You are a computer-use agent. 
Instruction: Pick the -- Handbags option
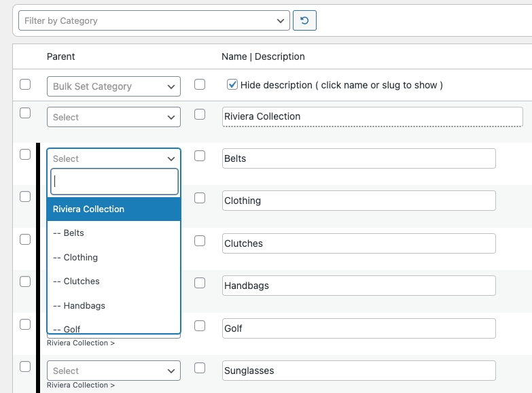pos(113,306)
